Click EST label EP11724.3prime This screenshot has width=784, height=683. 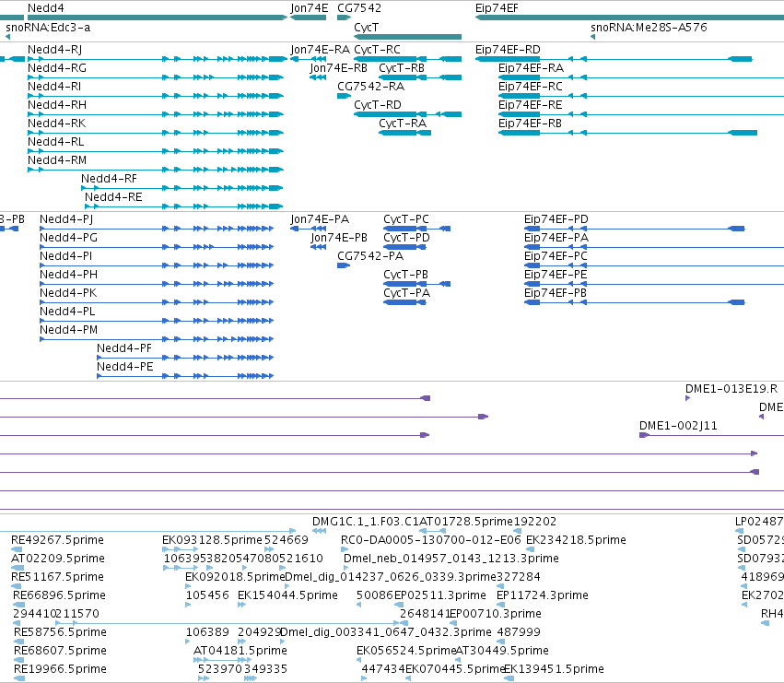click(x=542, y=595)
